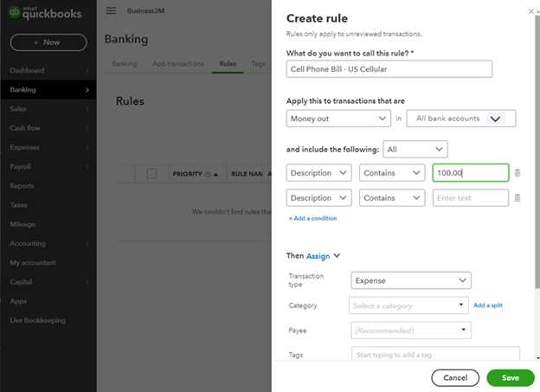The width and height of the screenshot is (540, 392).
Task: Open first condition Description dropdown
Action: 318,172
